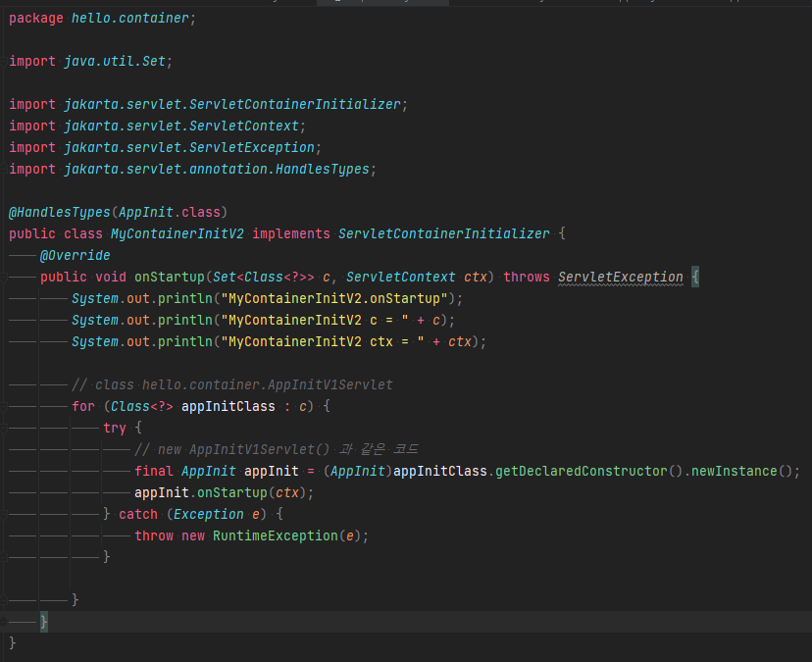Image resolution: width=812 pixels, height=662 pixels.
Task: Click the 'catch' keyword
Action: (x=138, y=514)
